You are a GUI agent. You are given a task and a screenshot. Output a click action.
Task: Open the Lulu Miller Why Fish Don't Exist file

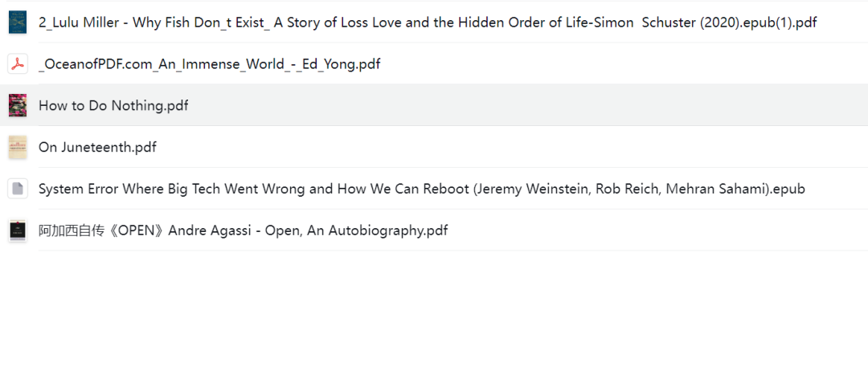(x=428, y=22)
